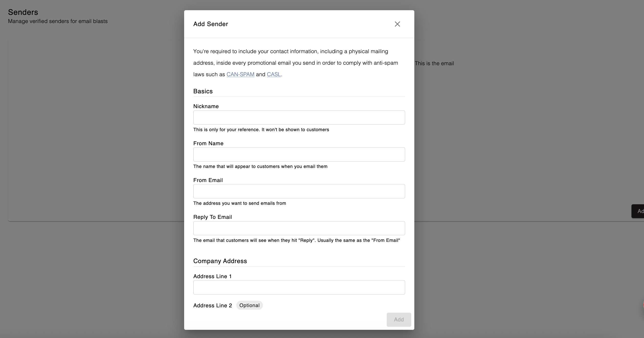Click the Reply To Email label

coord(213,217)
